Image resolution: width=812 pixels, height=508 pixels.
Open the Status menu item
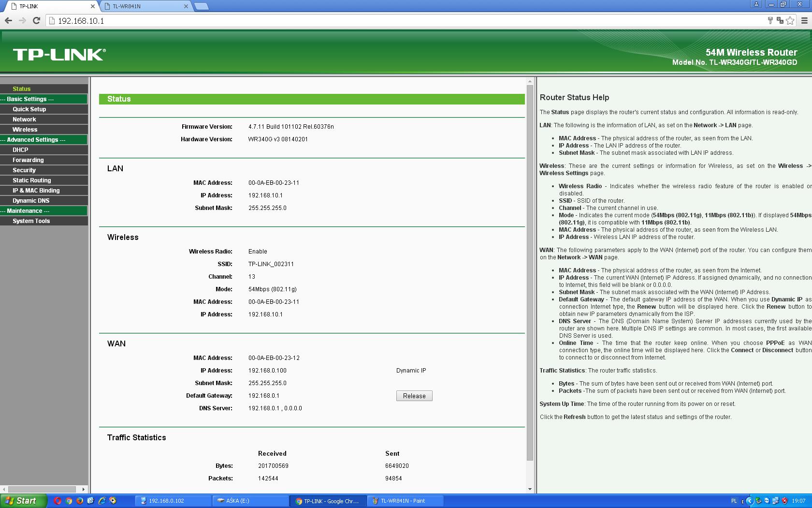coord(43,89)
